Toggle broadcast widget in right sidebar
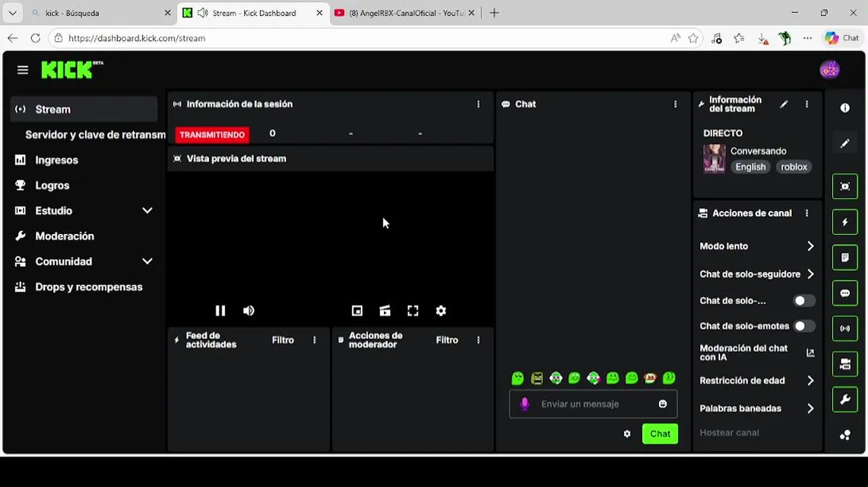Screen dimensions: 868x487 click(x=845, y=329)
